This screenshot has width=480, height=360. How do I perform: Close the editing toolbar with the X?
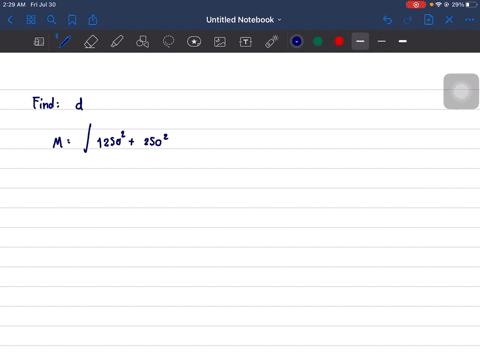click(x=449, y=20)
